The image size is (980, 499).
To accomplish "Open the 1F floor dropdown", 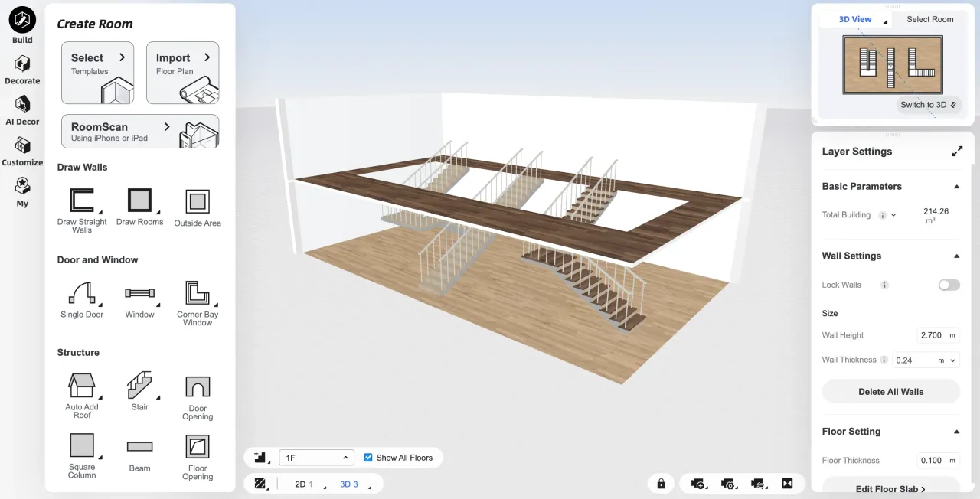I will click(x=315, y=458).
